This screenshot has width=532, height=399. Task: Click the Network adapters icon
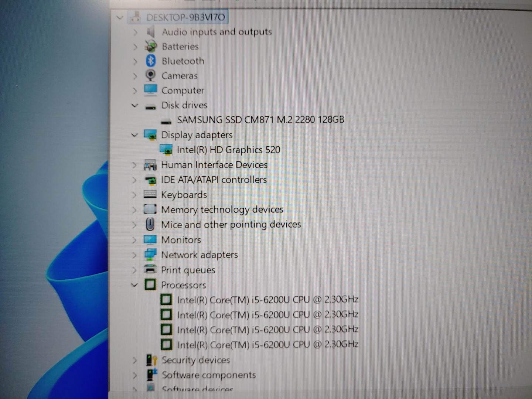pyautogui.click(x=150, y=255)
